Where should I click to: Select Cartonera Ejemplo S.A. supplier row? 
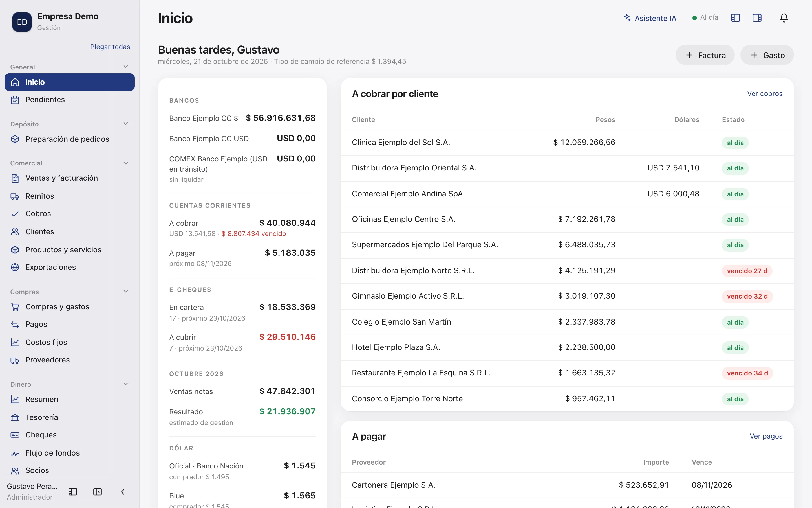point(567,485)
